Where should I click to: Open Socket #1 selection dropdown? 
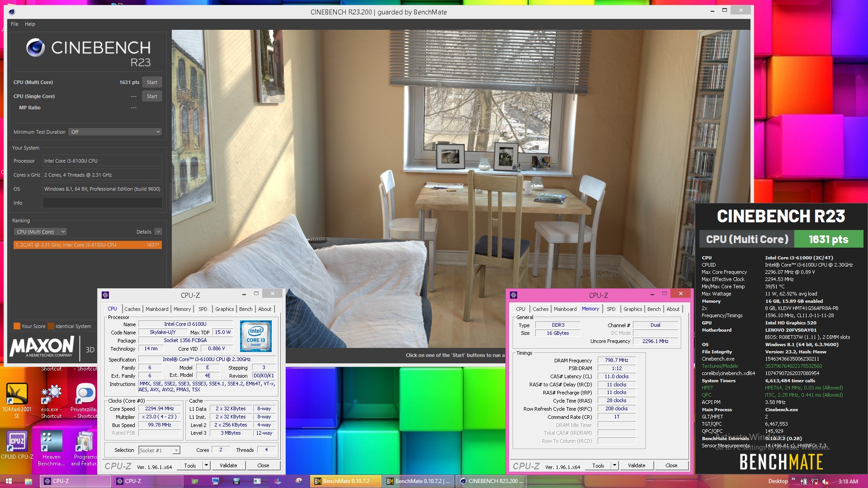click(x=159, y=450)
